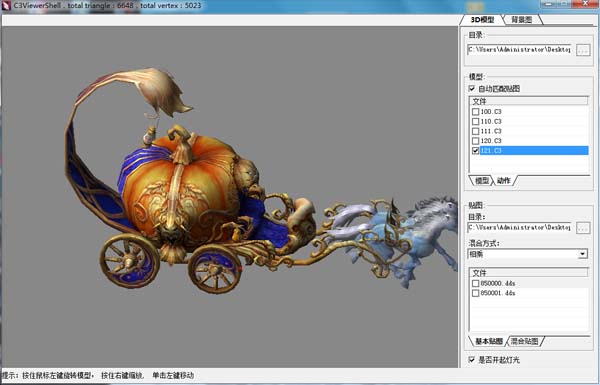Switch to the 背景图 tab
Viewport: 600px width, 385px height.
(522, 20)
